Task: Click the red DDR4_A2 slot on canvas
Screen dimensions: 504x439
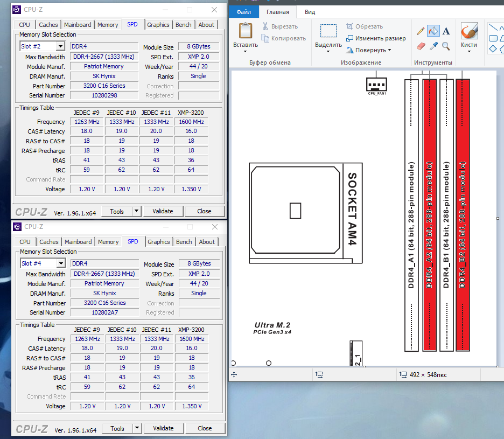Action: point(429,215)
